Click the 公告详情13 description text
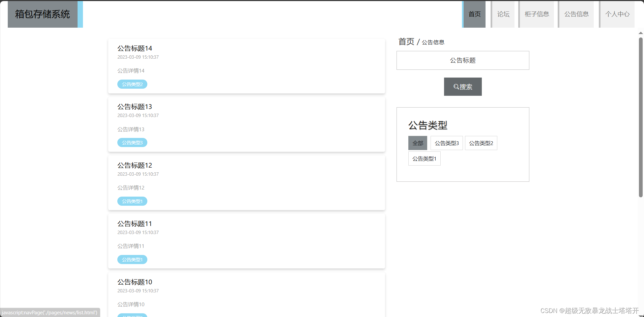The width and height of the screenshot is (644, 317). (x=131, y=129)
